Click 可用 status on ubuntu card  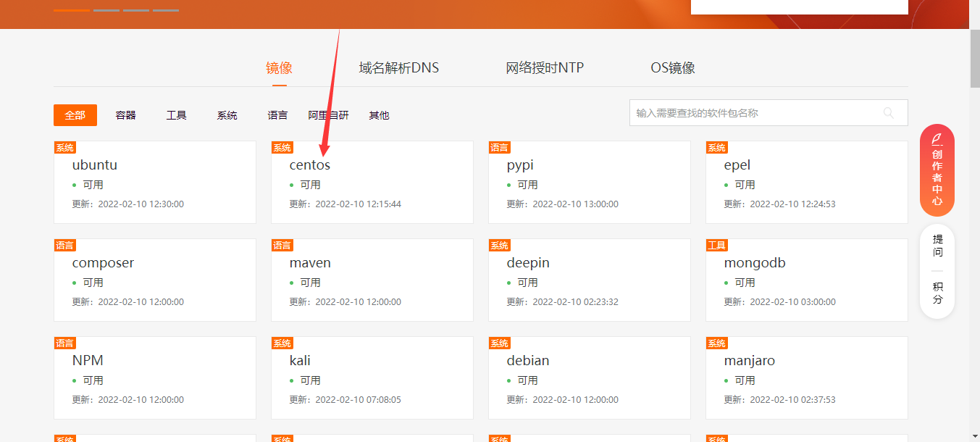93,185
